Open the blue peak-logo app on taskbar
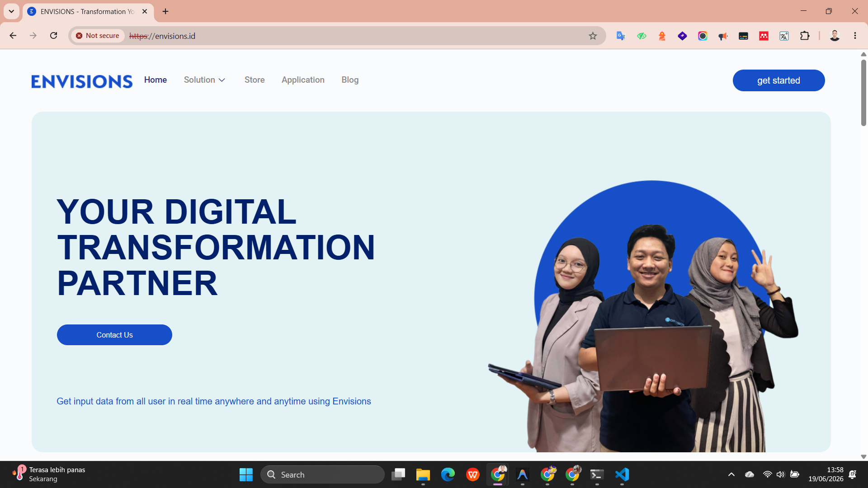The image size is (868, 488). pos(523,474)
